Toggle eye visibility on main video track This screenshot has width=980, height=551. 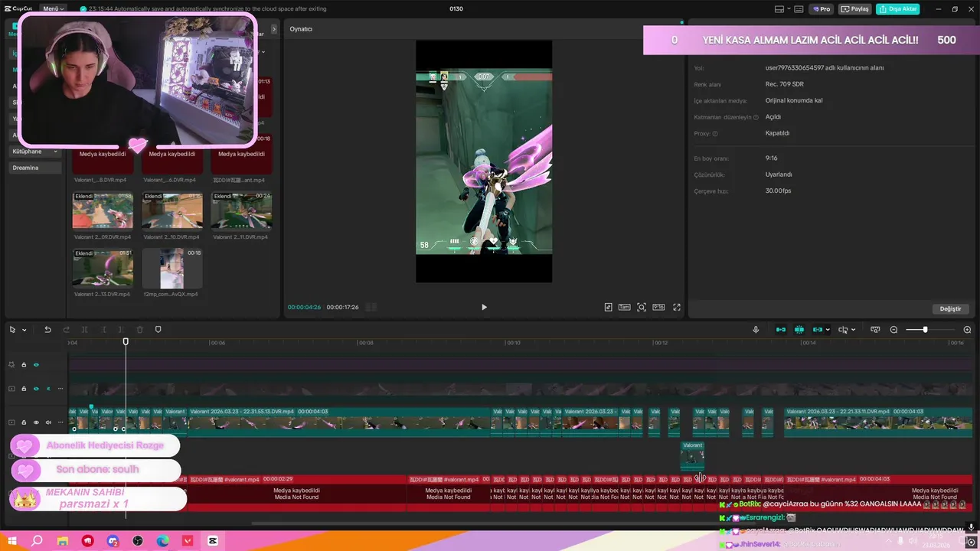(36, 422)
